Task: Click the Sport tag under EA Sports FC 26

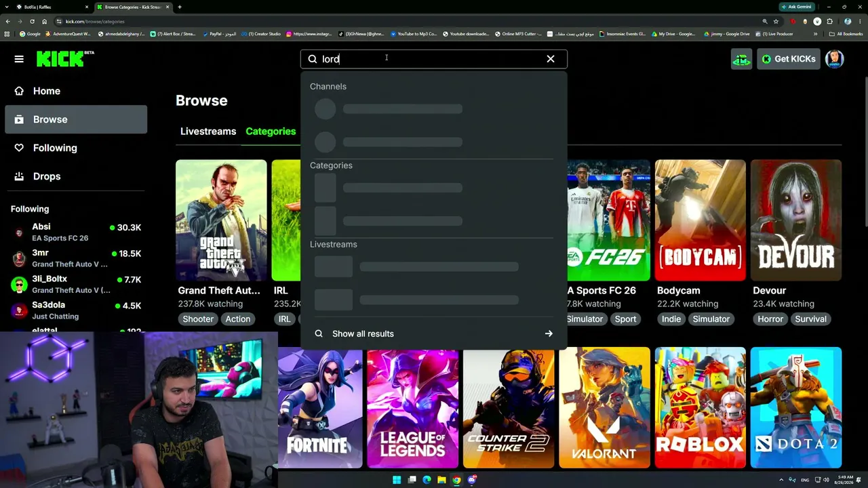Action: 625,319
